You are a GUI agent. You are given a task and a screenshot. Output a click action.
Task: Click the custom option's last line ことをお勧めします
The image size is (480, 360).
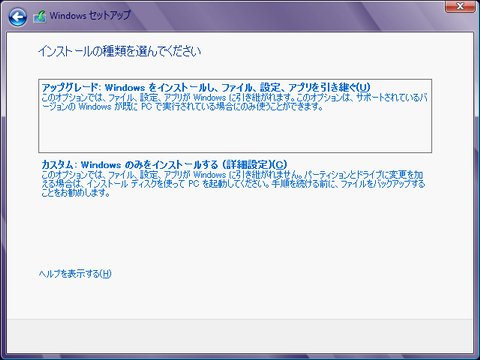coord(76,193)
